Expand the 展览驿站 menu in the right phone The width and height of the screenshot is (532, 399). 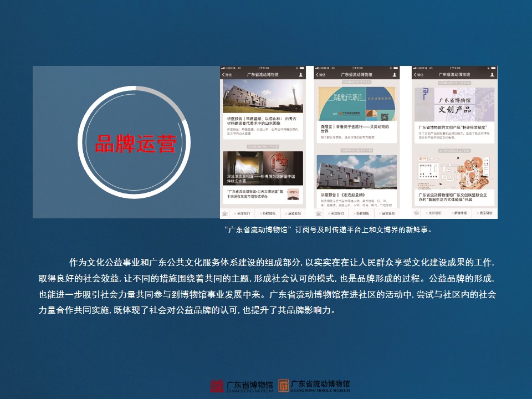[485, 213]
